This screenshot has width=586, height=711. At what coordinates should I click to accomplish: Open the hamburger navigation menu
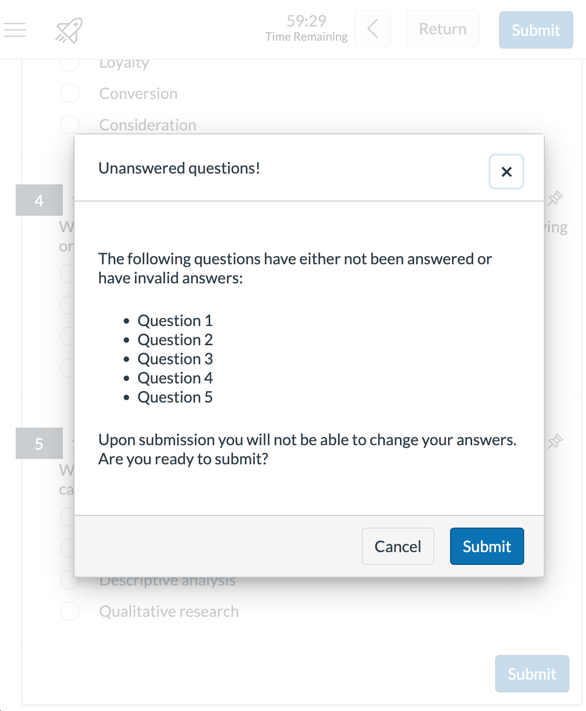[15, 30]
